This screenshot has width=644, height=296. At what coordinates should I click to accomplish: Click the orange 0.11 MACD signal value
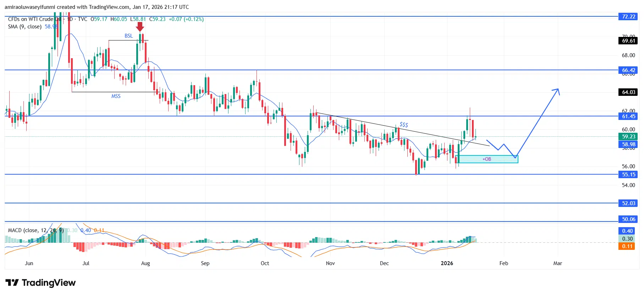(627, 246)
